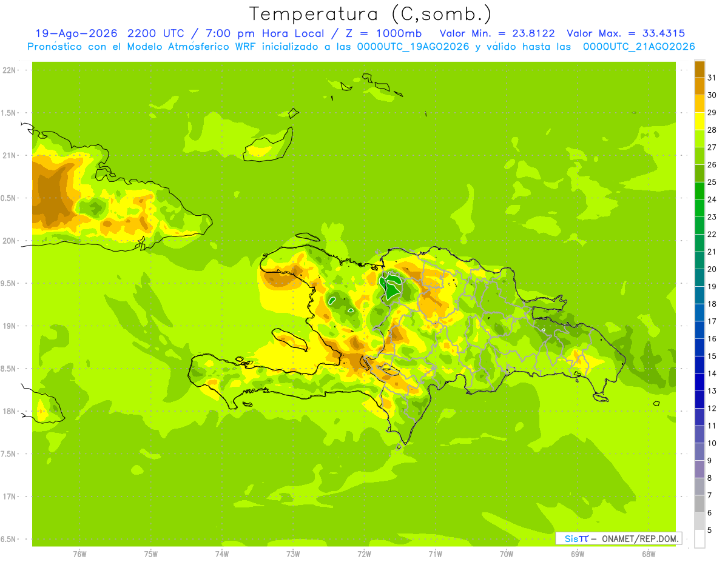This screenshot has width=728, height=562.
Task: Click the "18N" latitude label
Action: click(9, 411)
